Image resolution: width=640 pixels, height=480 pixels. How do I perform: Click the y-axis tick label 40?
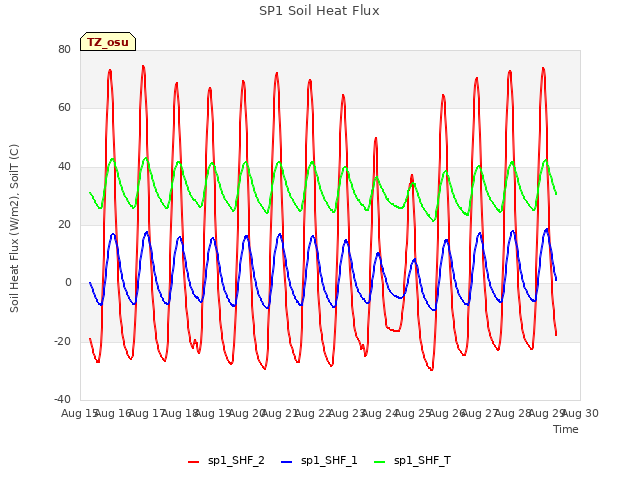pyautogui.click(x=64, y=167)
